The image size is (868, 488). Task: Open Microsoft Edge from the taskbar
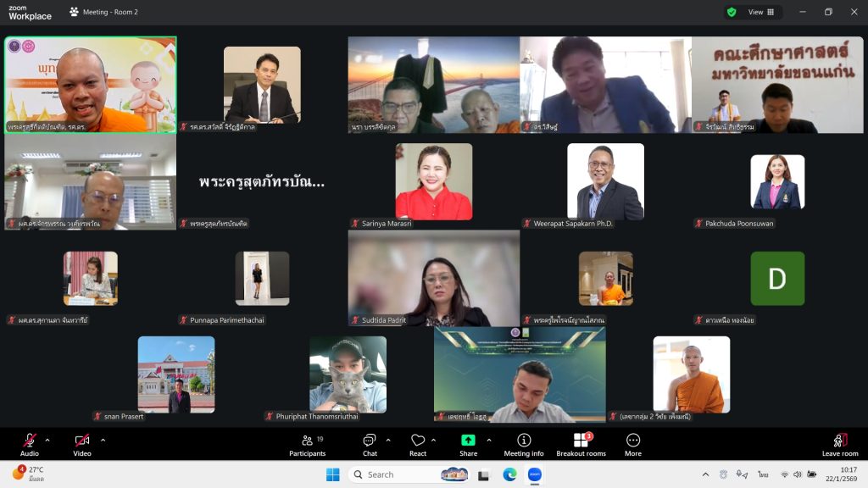tap(509, 474)
